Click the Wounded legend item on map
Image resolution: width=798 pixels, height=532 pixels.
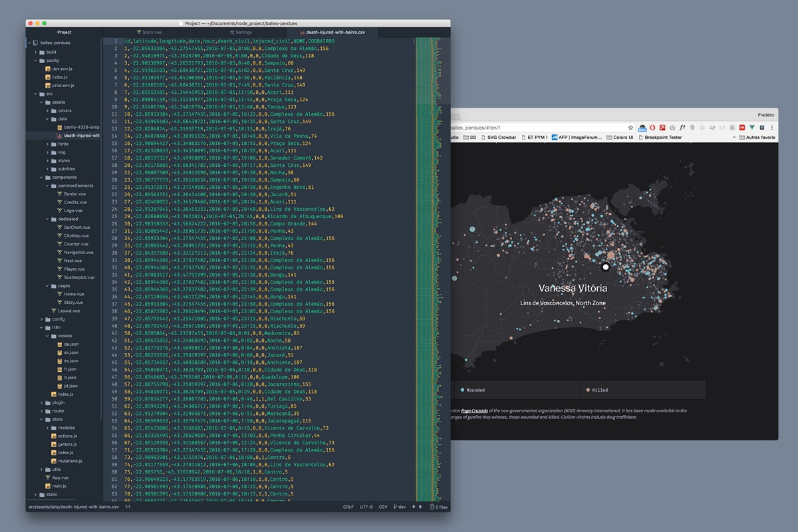tap(471, 390)
